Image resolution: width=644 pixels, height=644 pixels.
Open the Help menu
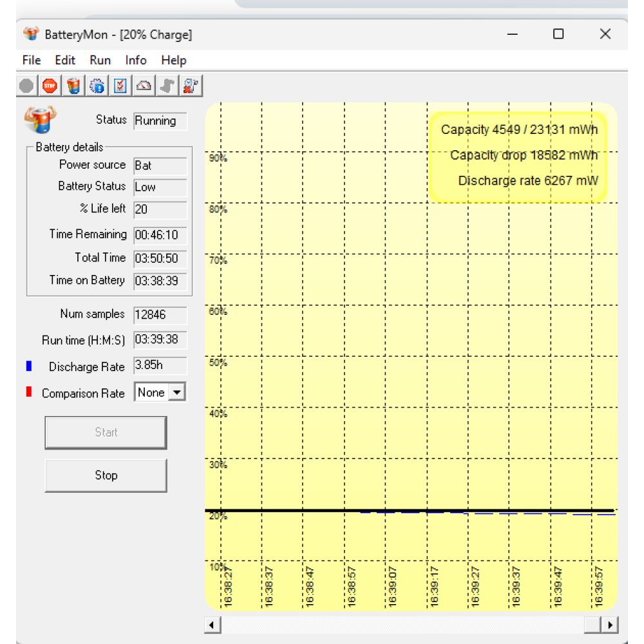point(174,61)
